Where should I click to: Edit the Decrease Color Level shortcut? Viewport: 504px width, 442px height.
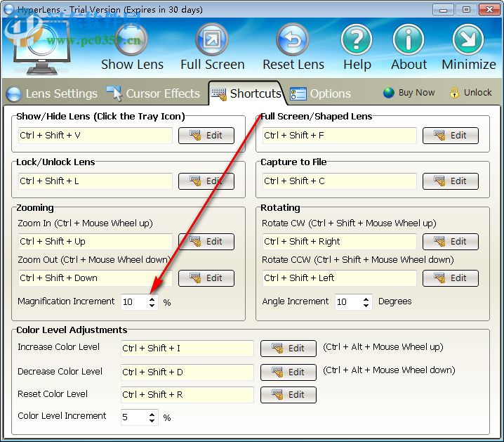pyautogui.click(x=289, y=372)
